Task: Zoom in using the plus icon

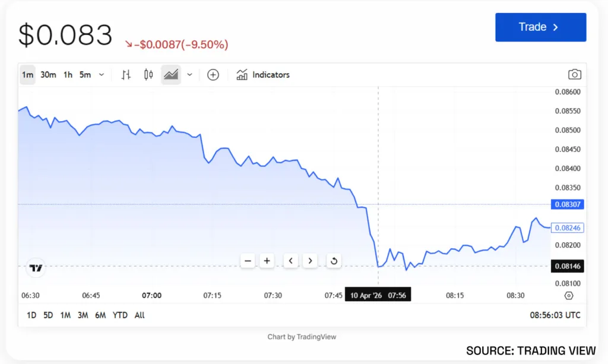Action: [267, 261]
